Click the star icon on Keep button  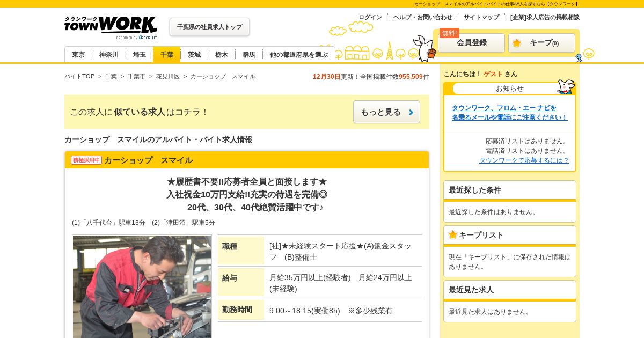tap(517, 43)
